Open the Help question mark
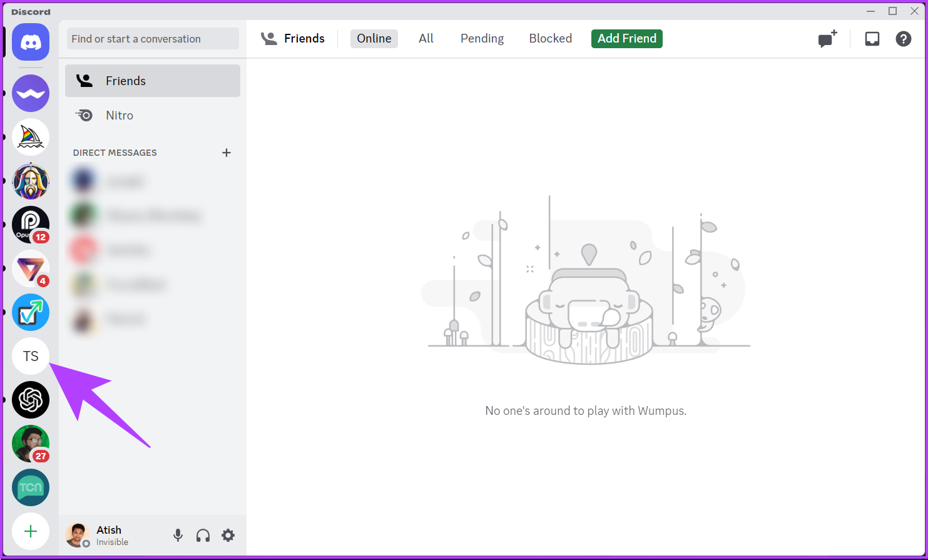The height and width of the screenshot is (560, 928). (904, 39)
